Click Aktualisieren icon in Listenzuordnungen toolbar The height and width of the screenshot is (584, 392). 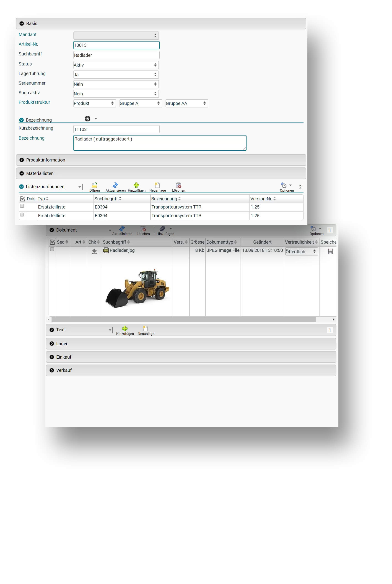pyautogui.click(x=115, y=185)
